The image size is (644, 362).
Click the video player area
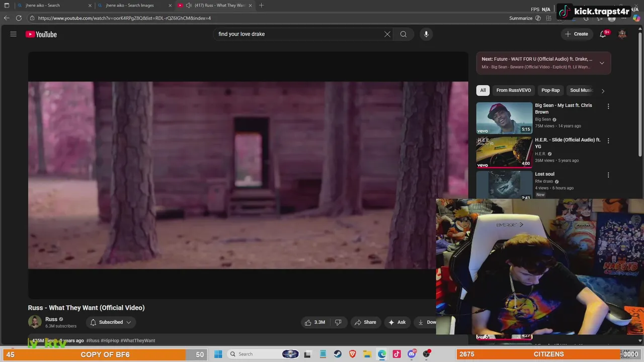tap(248, 175)
